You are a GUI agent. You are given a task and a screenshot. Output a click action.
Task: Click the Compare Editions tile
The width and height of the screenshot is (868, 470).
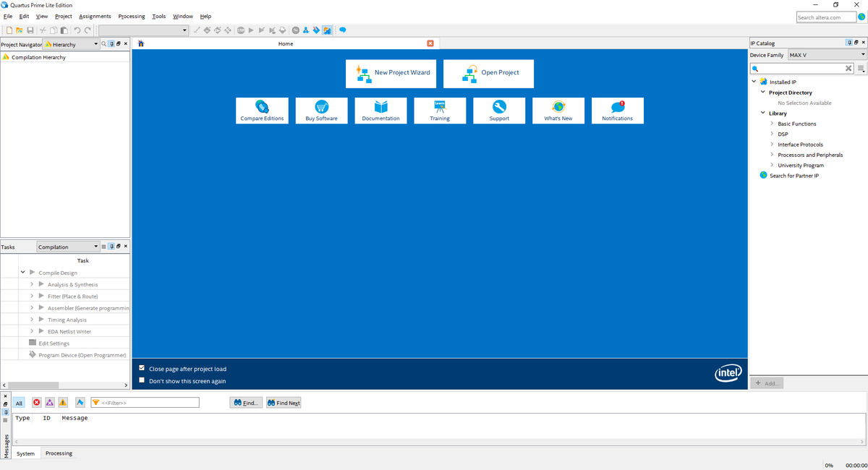[262, 111]
